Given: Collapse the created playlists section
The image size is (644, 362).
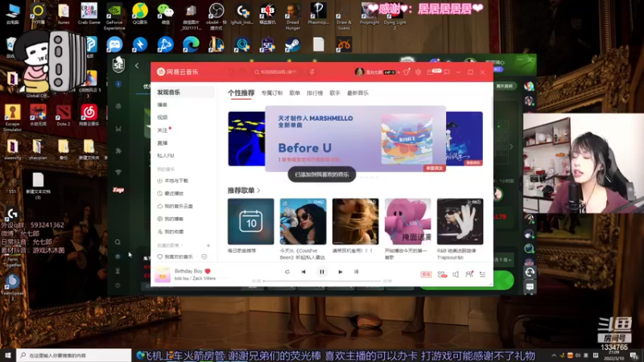Looking at the screenshot, I should (x=171, y=245).
